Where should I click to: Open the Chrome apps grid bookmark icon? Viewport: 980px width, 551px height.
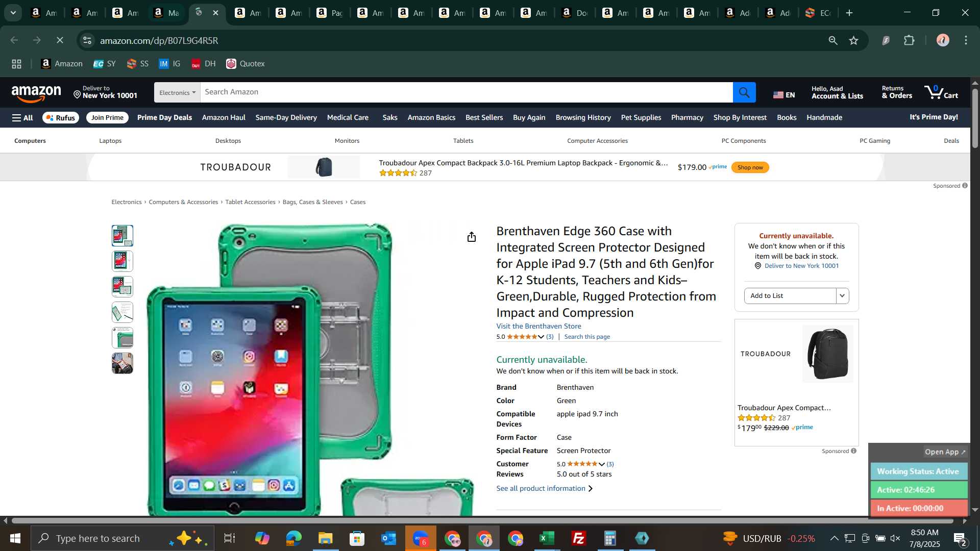point(17,64)
